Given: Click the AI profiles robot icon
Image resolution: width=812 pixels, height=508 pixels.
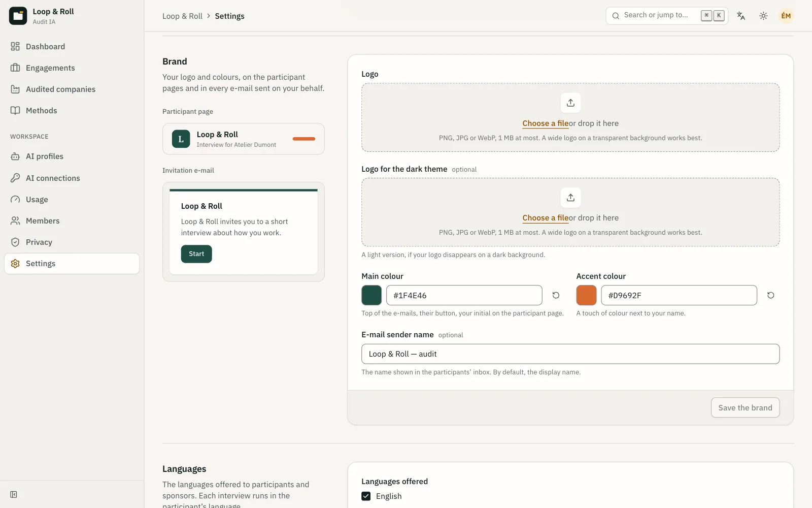Looking at the screenshot, I should pos(15,156).
